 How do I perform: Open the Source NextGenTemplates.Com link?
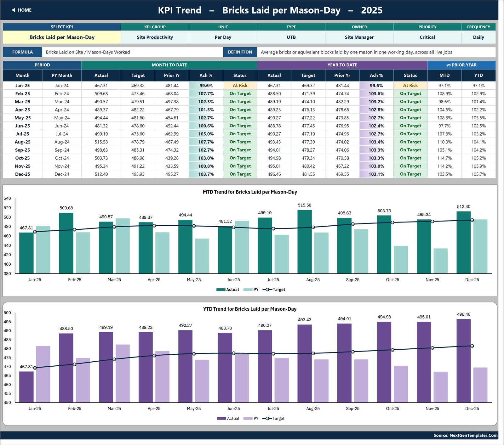(465, 436)
